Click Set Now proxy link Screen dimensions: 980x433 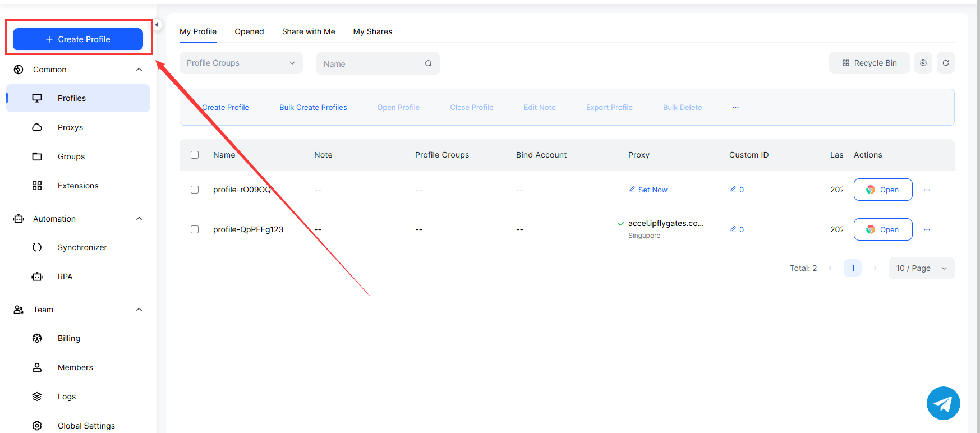coord(648,190)
